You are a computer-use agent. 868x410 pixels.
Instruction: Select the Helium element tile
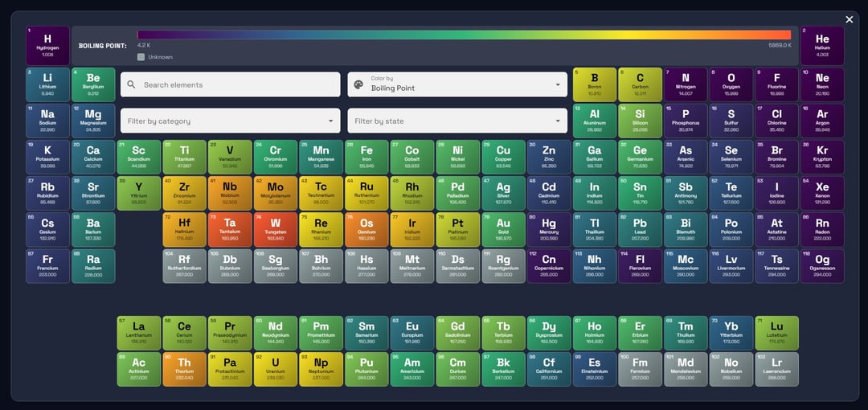pos(822,45)
